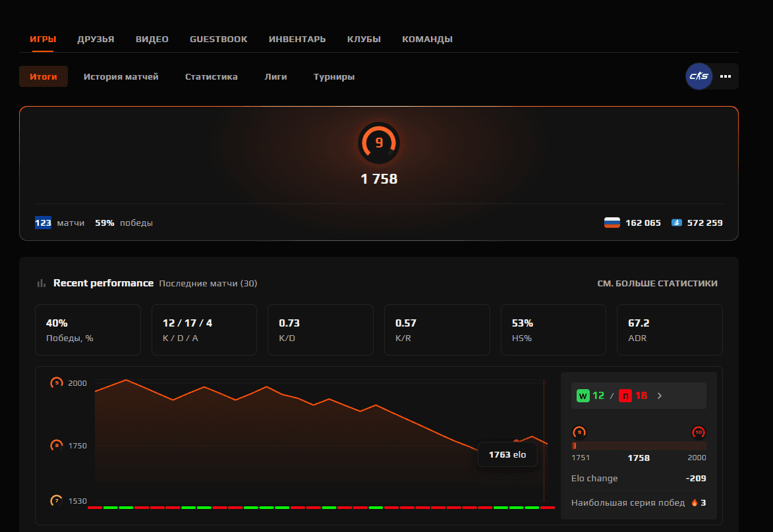
Task: Click the 1763 elo tooltip on the chart
Action: click(507, 454)
